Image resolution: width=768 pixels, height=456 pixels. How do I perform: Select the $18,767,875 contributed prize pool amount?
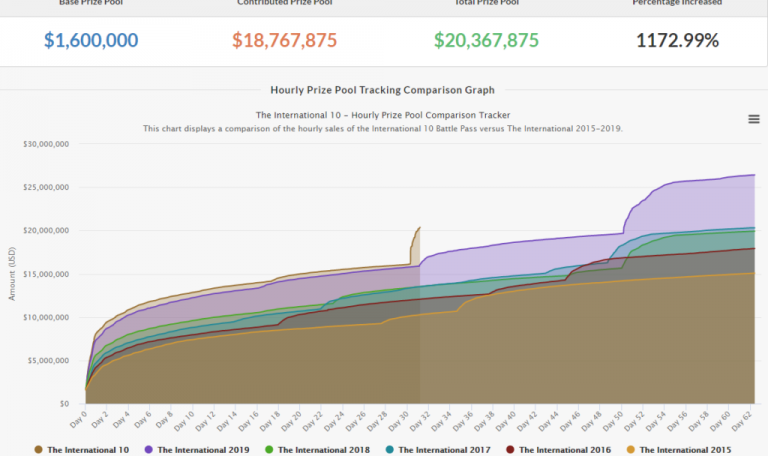tap(284, 41)
